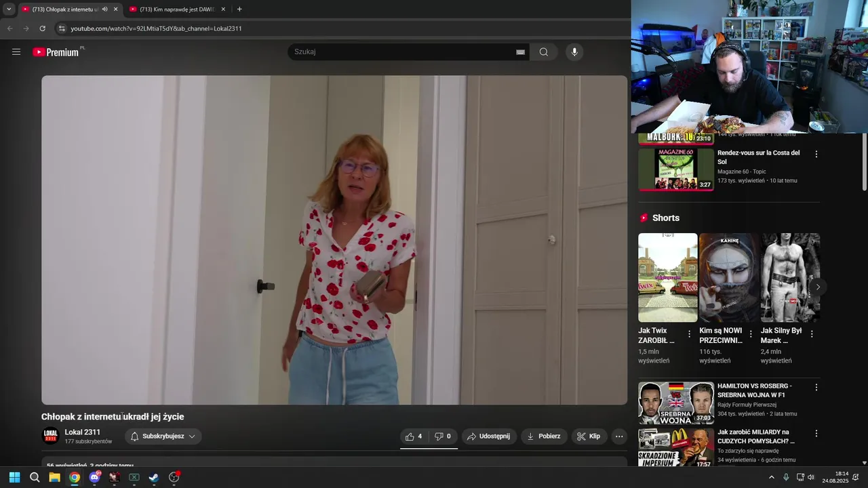Start voice search with microphone icon
Viewport: 868px width, 488px height.
(x=574, y=52)
